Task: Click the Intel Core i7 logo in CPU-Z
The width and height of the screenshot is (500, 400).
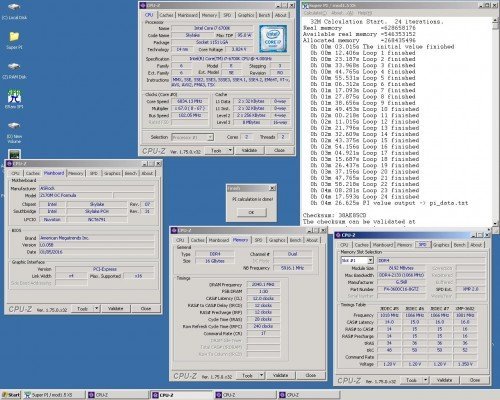Action: point(273,39)
